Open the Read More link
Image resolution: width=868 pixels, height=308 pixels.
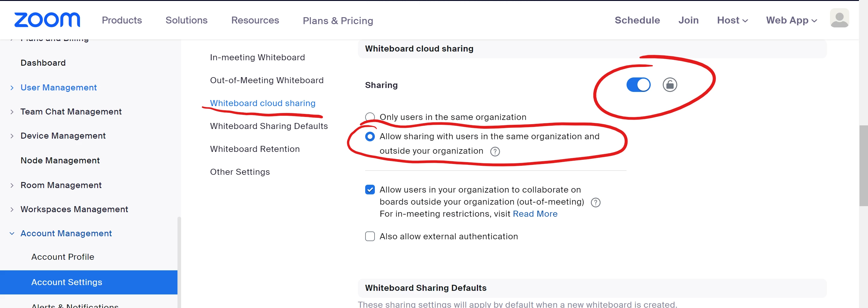(535, 214)
